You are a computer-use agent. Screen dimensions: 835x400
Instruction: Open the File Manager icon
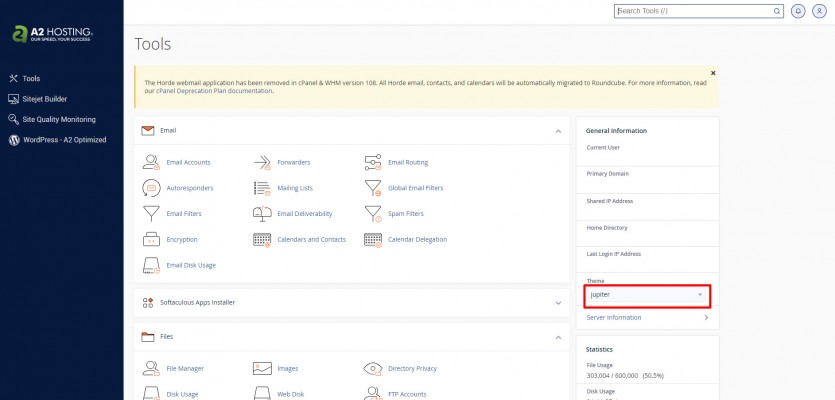coord(151,368)
